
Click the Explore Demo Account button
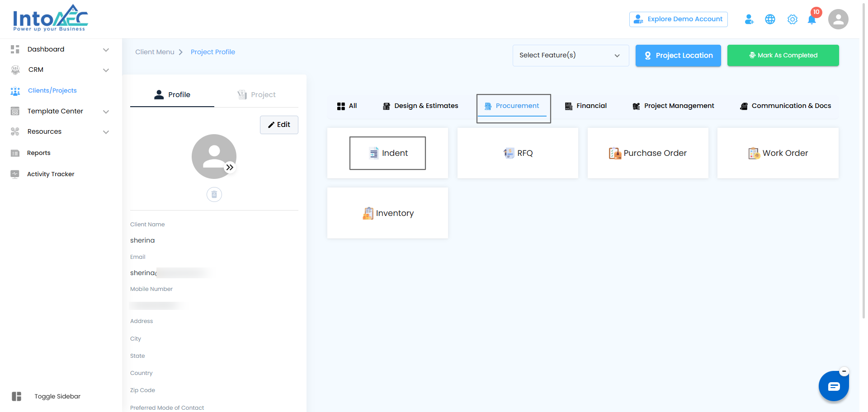(x=678, y=19)
